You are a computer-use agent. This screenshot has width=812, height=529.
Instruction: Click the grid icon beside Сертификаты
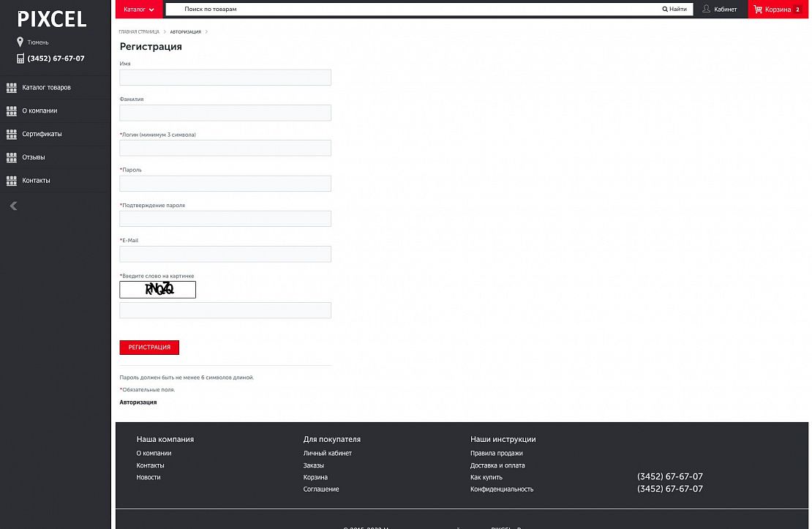point(12,134)
